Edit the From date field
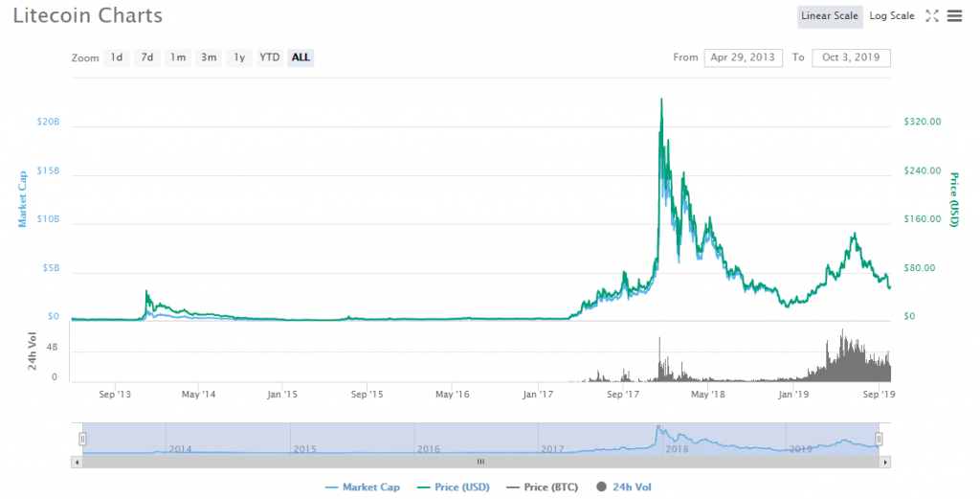This screenshot has width=980, height=499. tap(743, 57)
